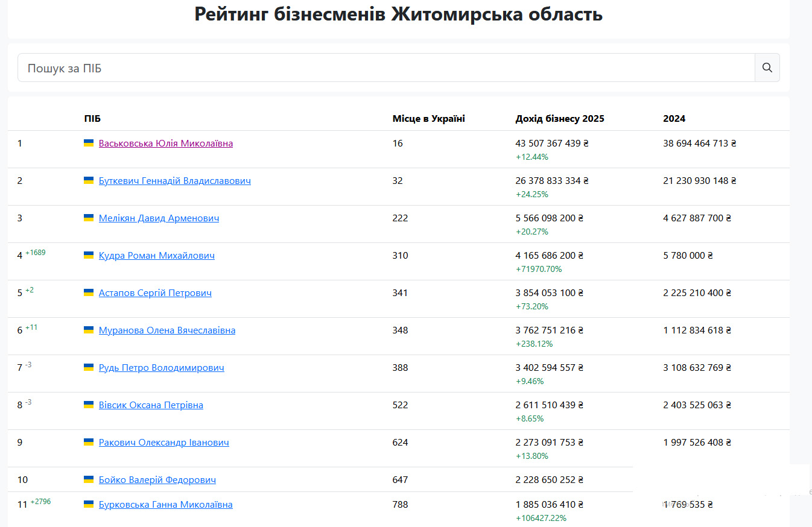This screenshot has height=527, width=812.
Task: Click page heading 'Рейтинг бізнесменів Житомирська область'
Action: click(398, 14)
